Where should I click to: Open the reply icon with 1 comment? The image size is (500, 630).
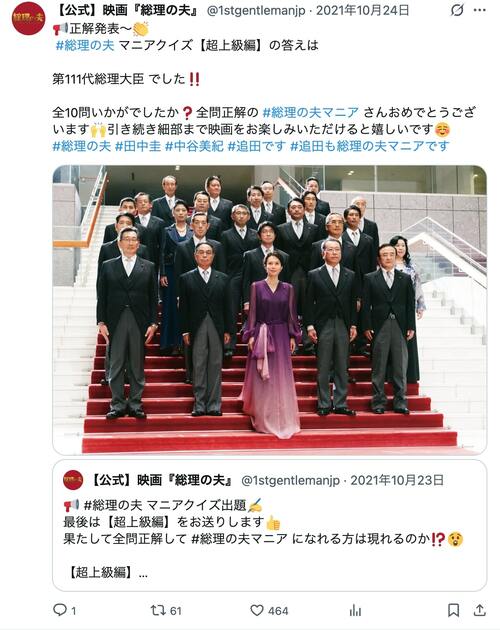(60, 610)
